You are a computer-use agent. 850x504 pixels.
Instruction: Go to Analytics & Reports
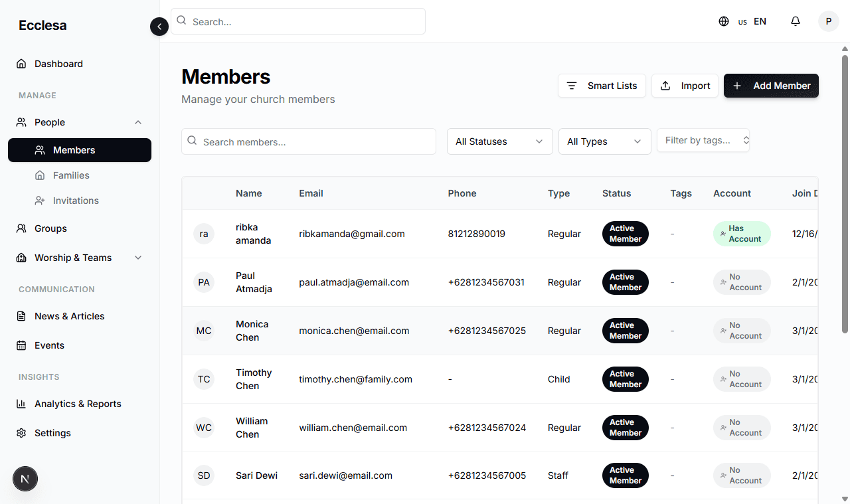[x=78, y=404]
